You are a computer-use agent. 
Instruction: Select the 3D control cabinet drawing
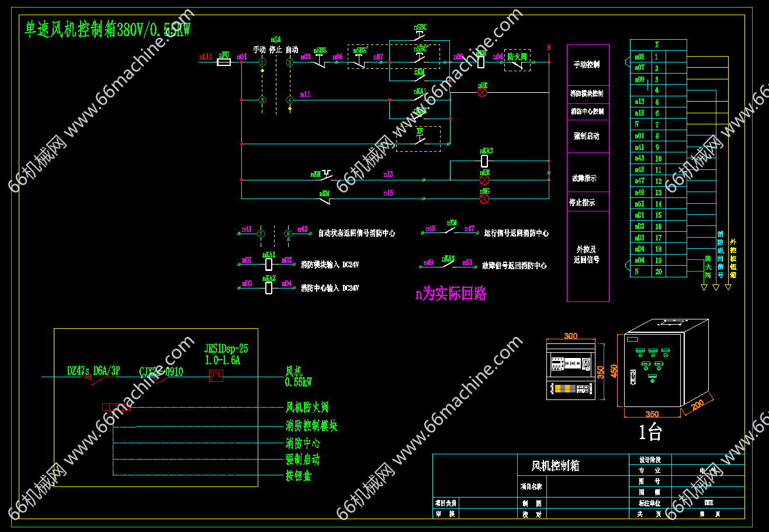pyautogui.click(x=665, y=368)
